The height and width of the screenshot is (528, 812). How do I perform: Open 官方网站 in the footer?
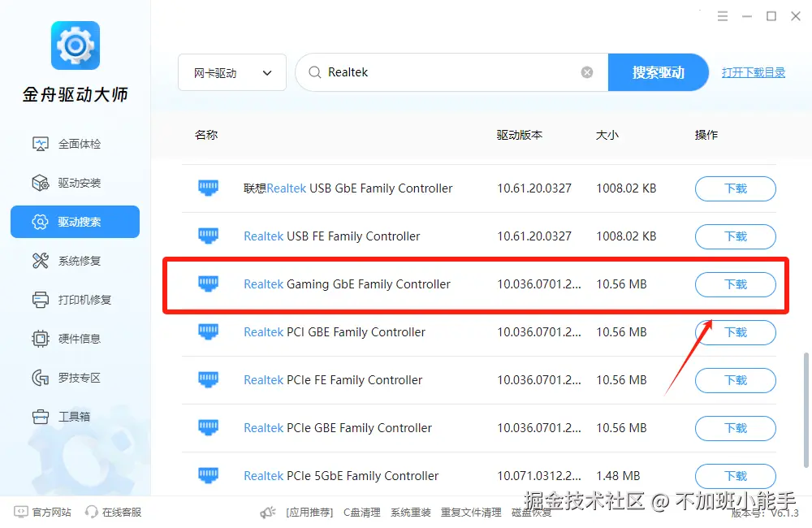42,512
